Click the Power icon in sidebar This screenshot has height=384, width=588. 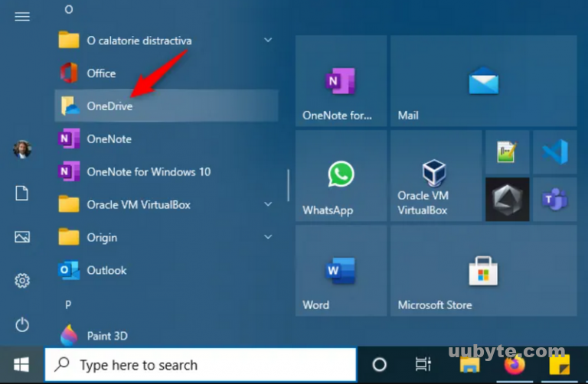22,324
